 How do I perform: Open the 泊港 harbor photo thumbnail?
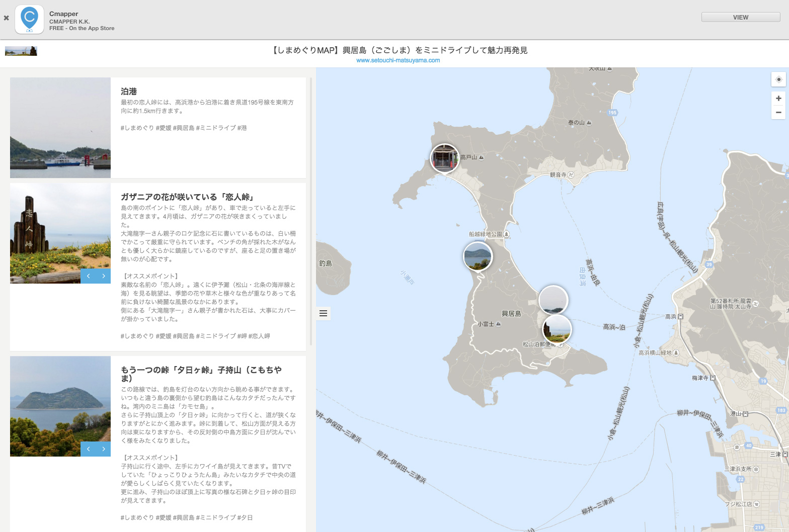point(60,128)
